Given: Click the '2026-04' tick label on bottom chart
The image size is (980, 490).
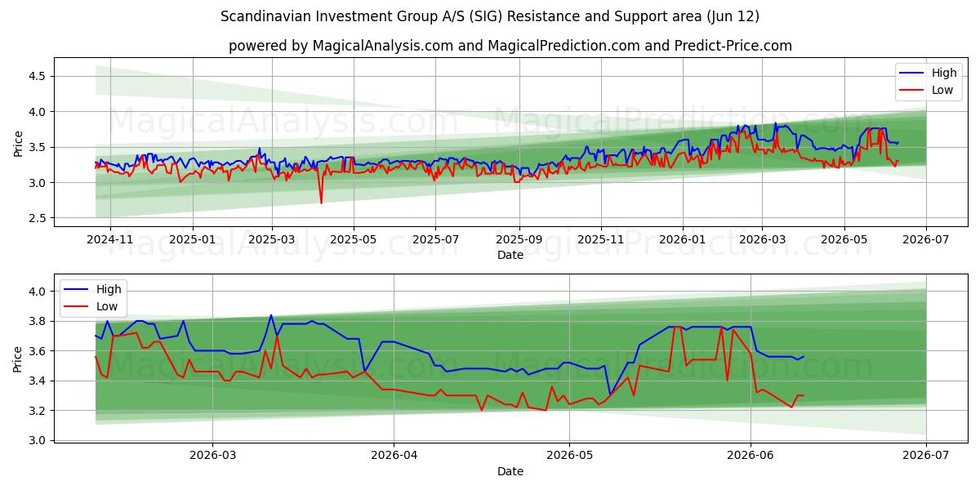Looking at the screenshot, I should tap(394, 457).
